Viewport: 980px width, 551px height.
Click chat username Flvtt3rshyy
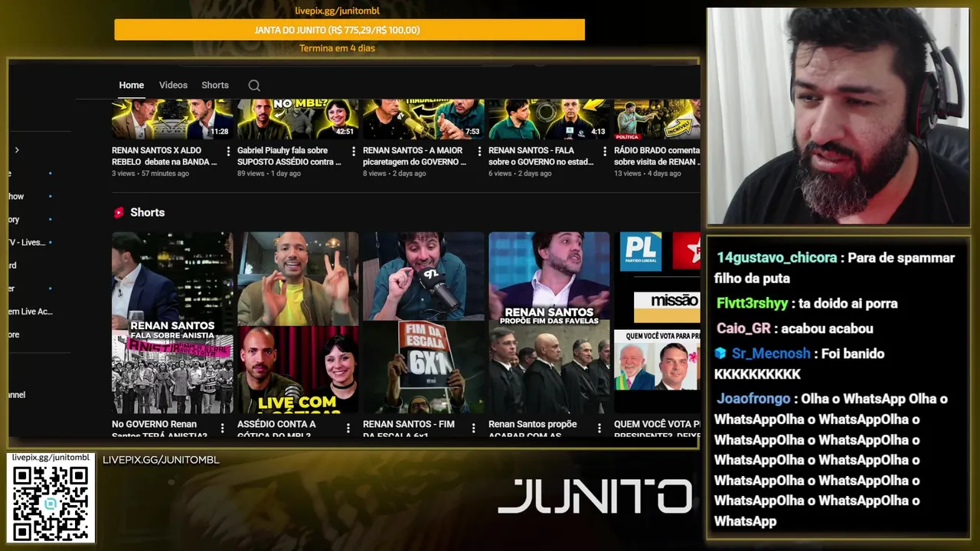click(752, 304)
